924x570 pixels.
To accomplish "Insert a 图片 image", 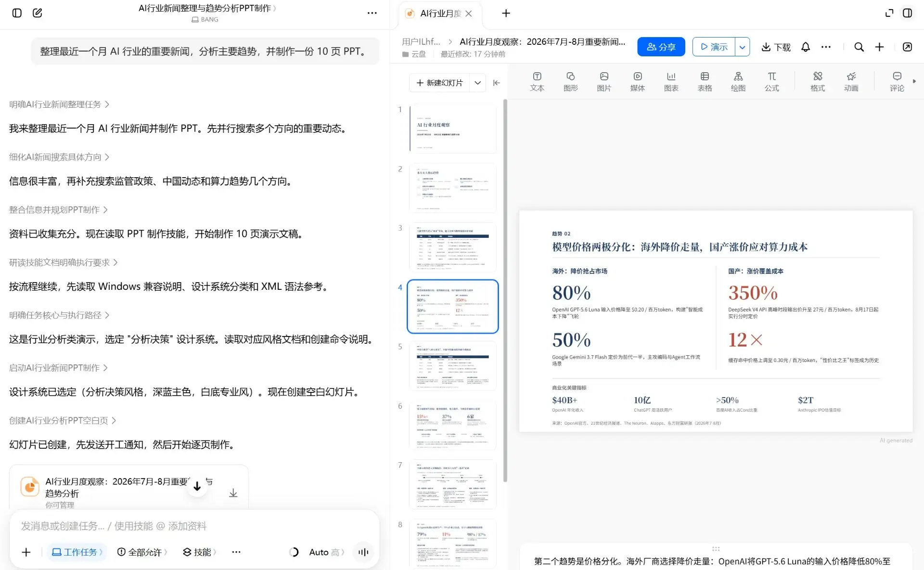I will [604, 82].
